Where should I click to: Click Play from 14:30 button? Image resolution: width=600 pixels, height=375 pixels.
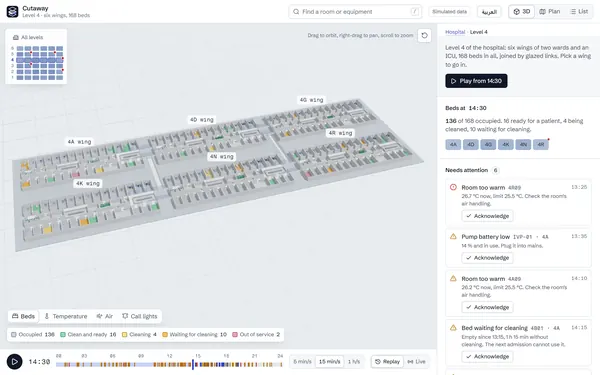click(x=476, y=81)
